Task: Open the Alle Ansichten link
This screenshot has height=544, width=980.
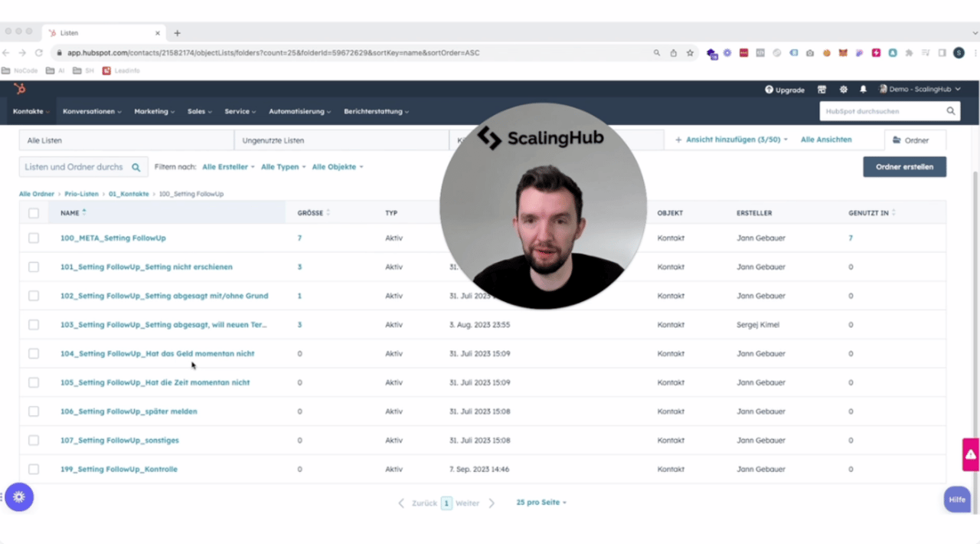Action: (x=826, y=140)
